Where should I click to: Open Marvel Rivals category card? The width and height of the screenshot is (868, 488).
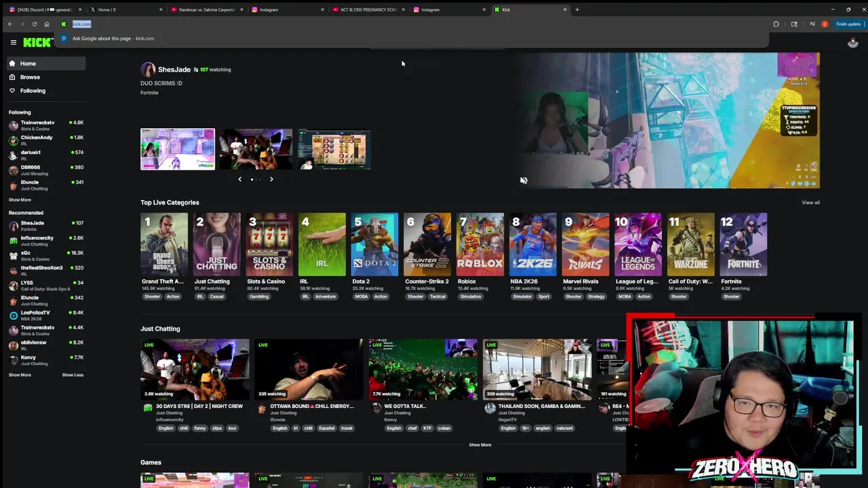coord(585,245)
